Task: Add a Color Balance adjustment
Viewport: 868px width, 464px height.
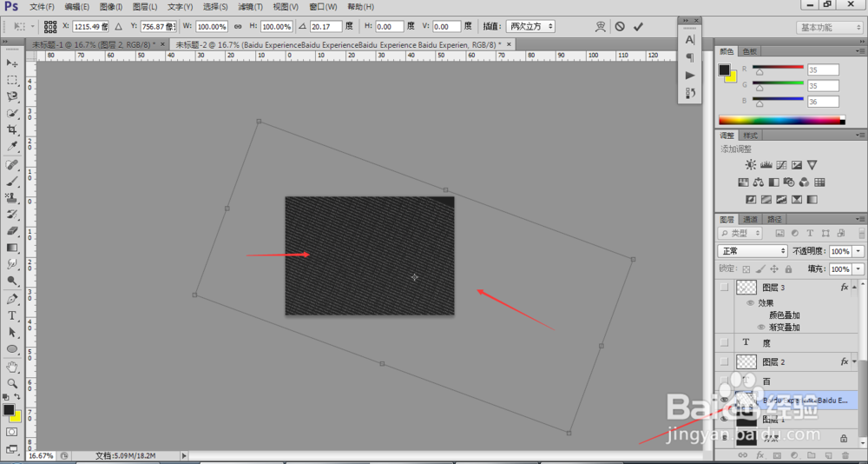Action: point(759,182)
